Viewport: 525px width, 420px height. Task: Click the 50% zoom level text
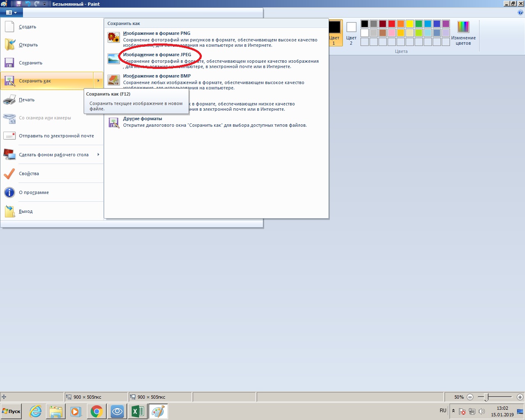[459, 397]
